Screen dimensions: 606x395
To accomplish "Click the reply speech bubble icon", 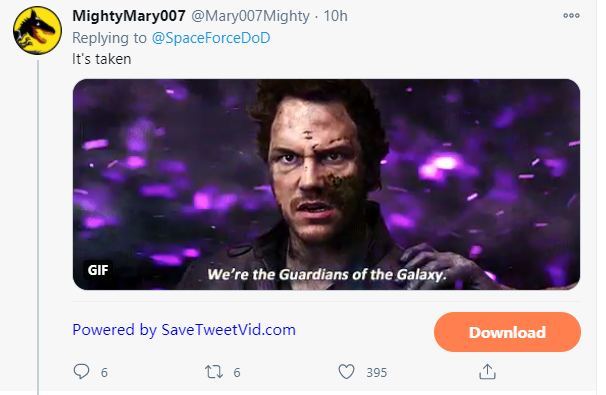I will [81, 371].
